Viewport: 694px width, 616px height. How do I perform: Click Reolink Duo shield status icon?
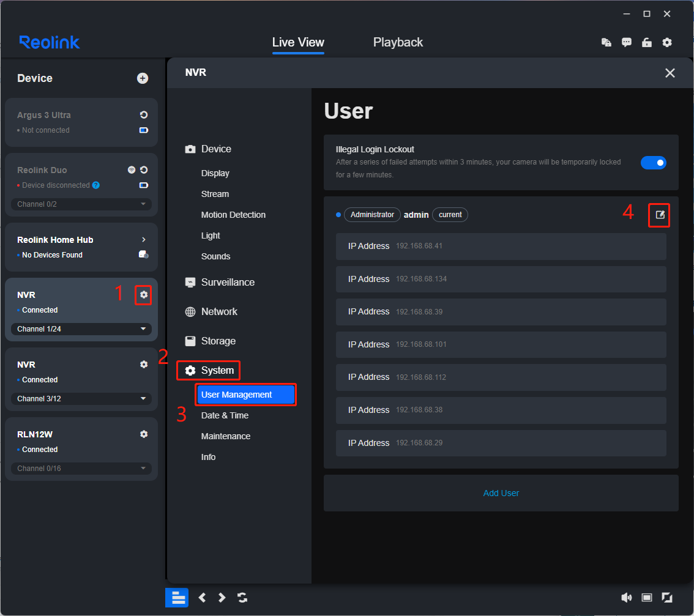(132, 170)
